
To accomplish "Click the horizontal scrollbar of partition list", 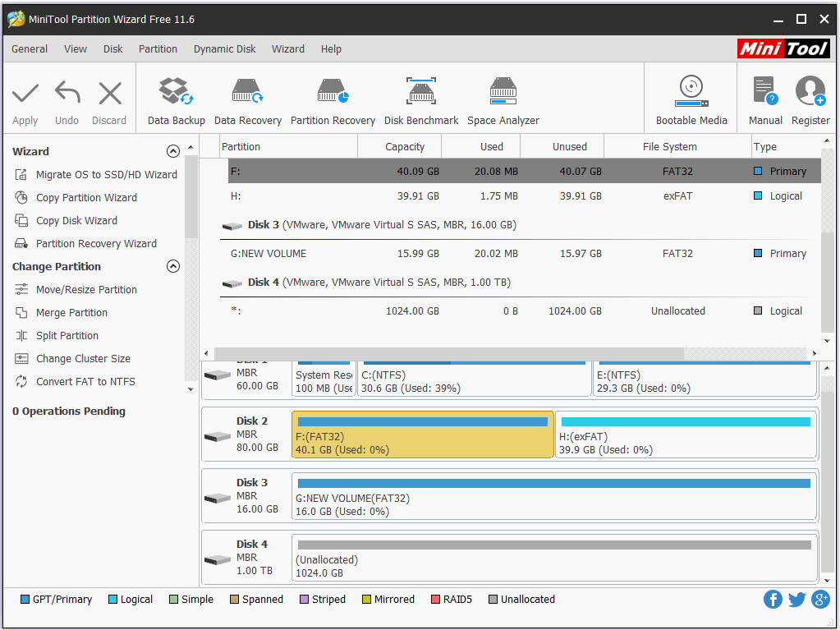I will coord(449,353).
